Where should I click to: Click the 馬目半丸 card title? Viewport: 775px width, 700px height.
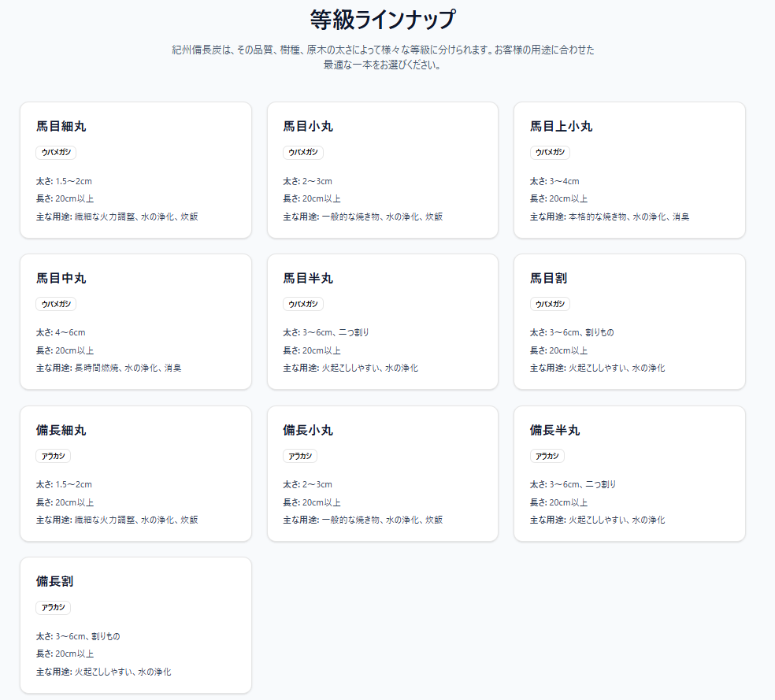tap(308, 279)
